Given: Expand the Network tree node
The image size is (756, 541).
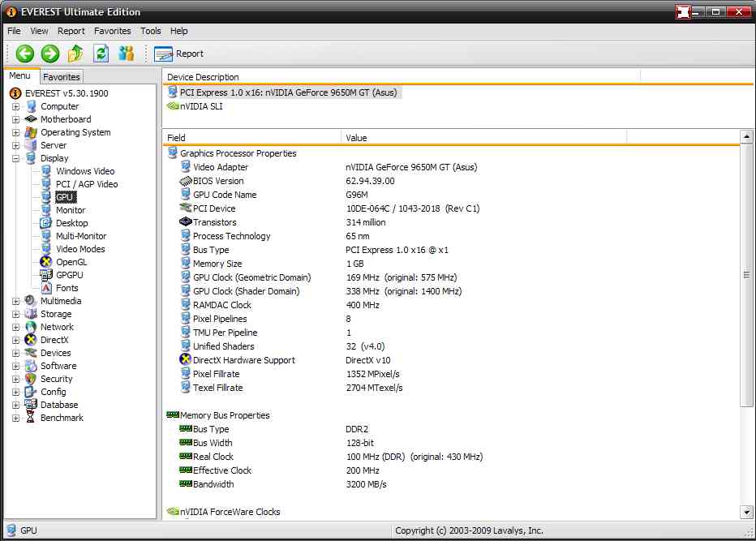Looking at the screenshot, I should tap(16, 328).
